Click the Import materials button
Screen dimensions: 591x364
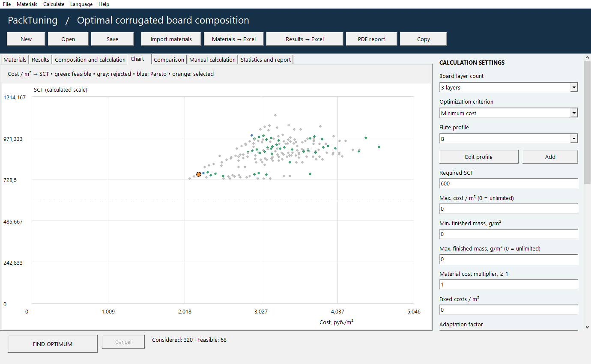[171, 39]
